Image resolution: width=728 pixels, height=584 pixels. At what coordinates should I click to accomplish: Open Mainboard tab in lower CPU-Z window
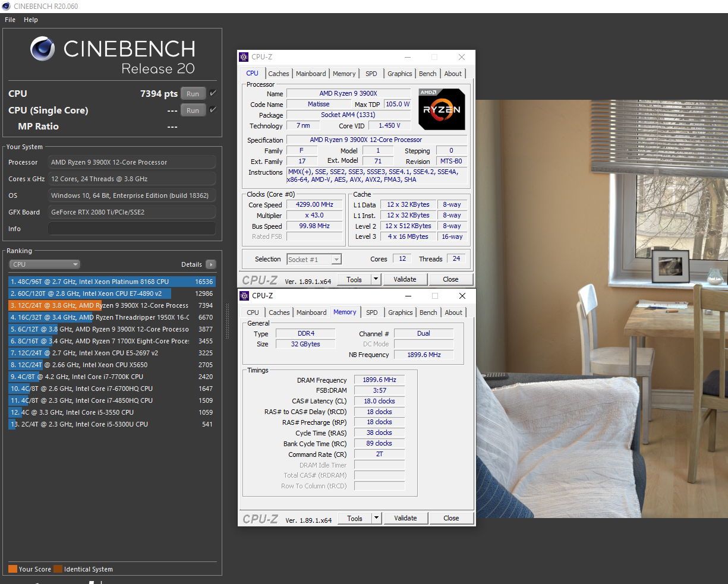coord(311,312)
